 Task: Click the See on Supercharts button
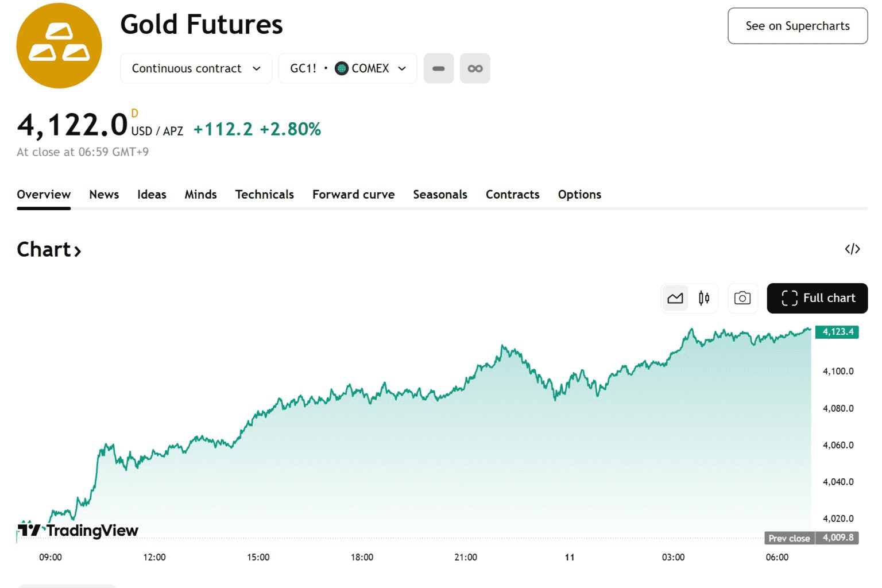pos(797,26)
